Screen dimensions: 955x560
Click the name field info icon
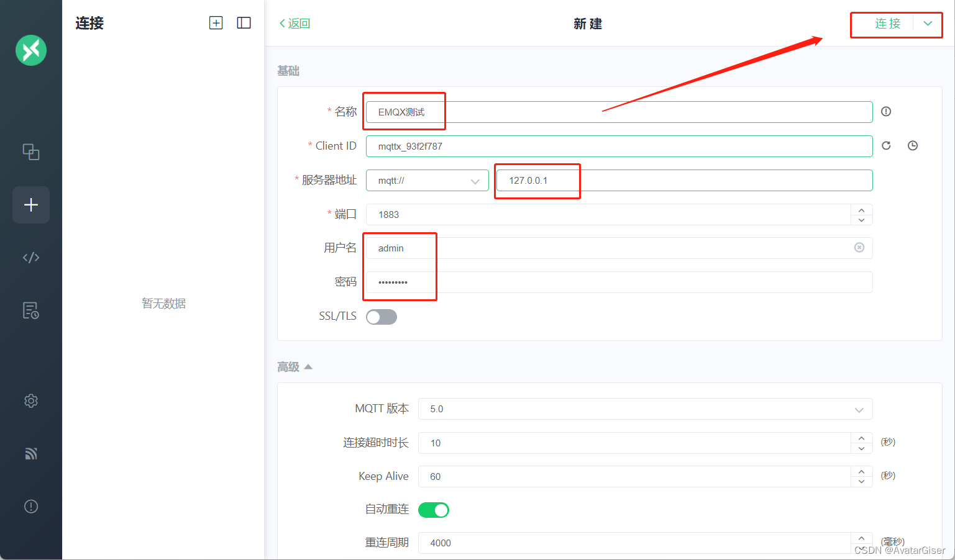click(x=886, y=112)
